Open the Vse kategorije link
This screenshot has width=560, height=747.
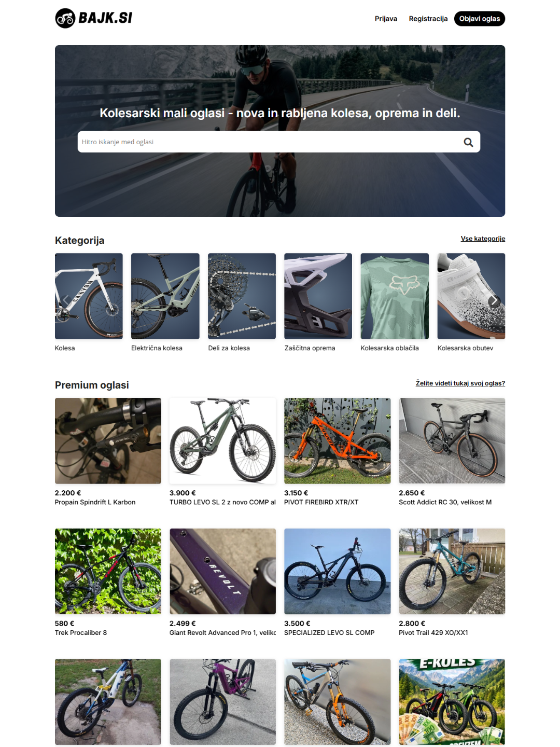point(483,239)
